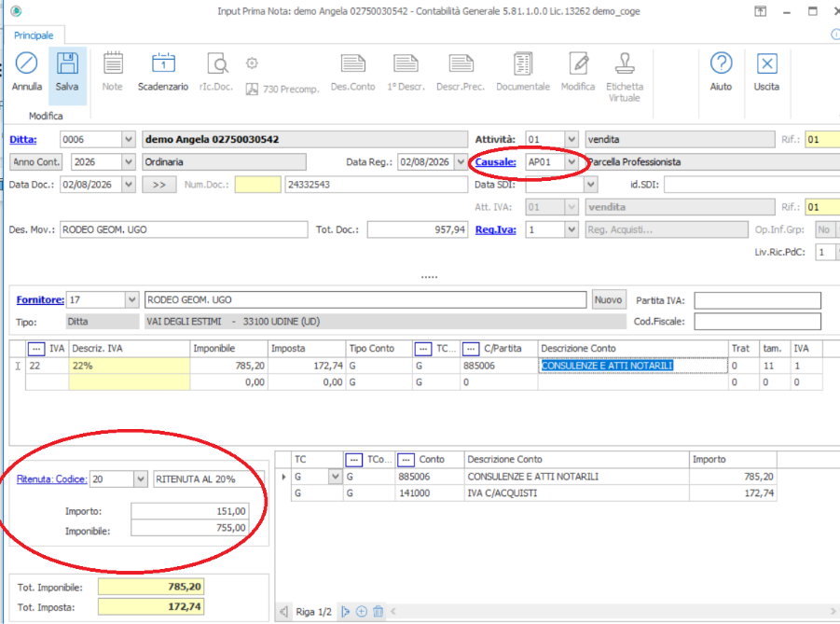Click the Des. Mov. field RODEO GEOM. UGO
The width and height of the screenshot is (840, 624).
184,229
